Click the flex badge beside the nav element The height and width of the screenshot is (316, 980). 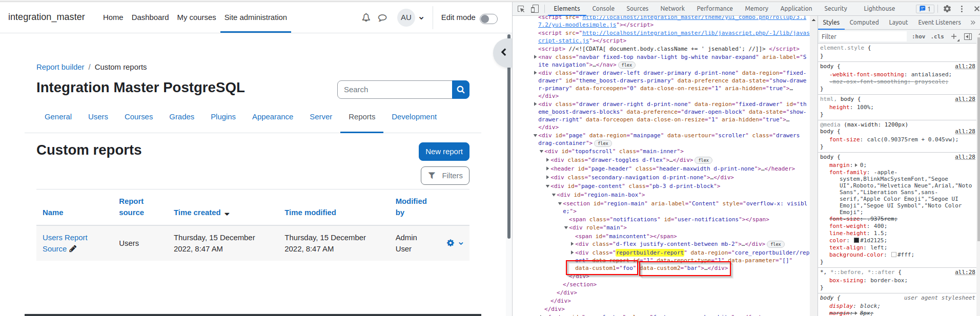coord(627,65)
